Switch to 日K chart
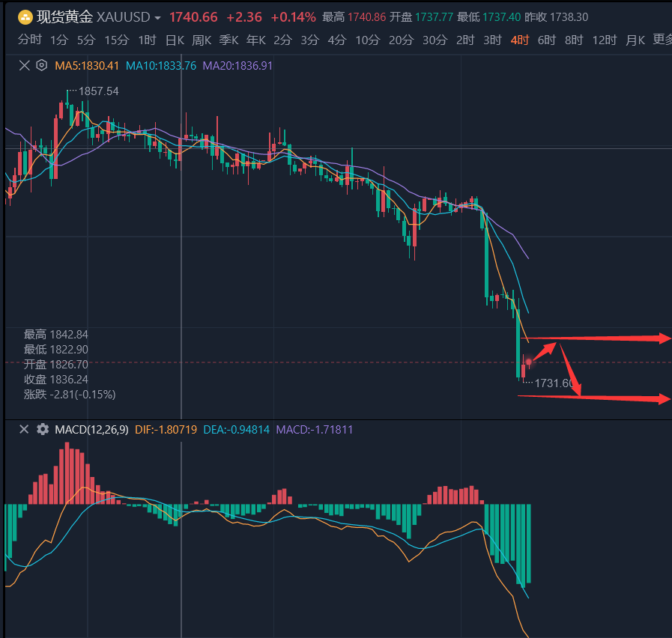Viewport: 672px width, 638px height. [175, 40]
